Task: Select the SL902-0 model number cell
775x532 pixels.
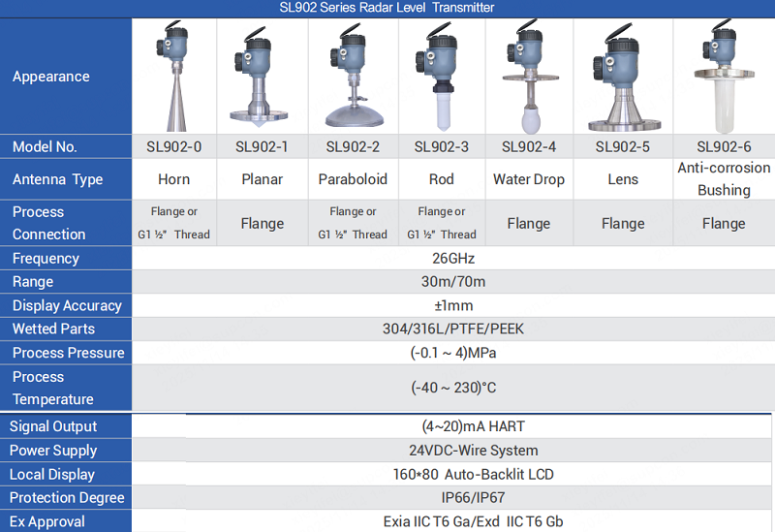Action: pyautogui.click(x=174, y=147)
